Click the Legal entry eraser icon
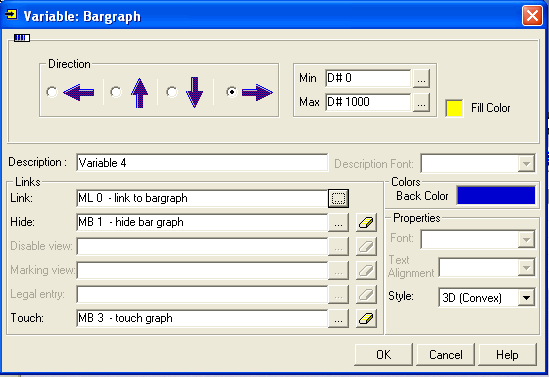 click(x=366, y=295)
